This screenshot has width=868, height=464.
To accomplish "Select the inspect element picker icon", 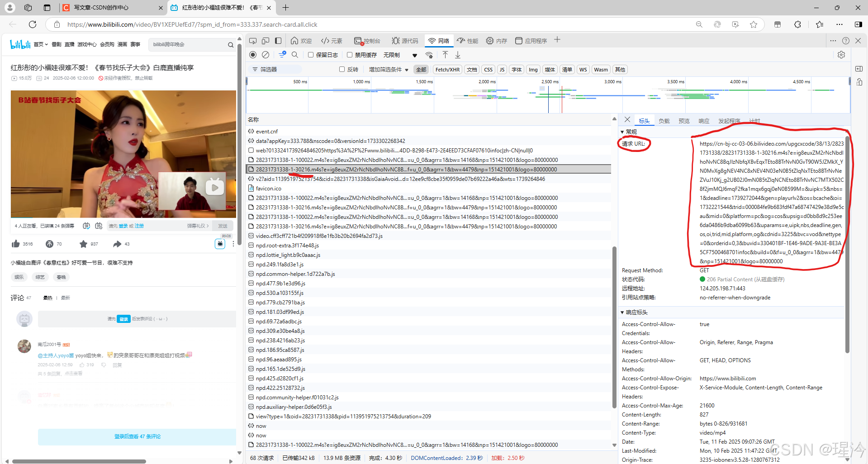I will tap(253, 41).
